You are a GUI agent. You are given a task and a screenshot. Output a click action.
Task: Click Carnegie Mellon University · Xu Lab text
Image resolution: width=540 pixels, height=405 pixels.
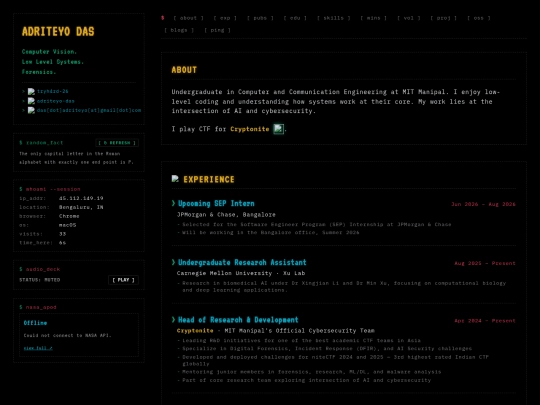(x=241, y=273)
